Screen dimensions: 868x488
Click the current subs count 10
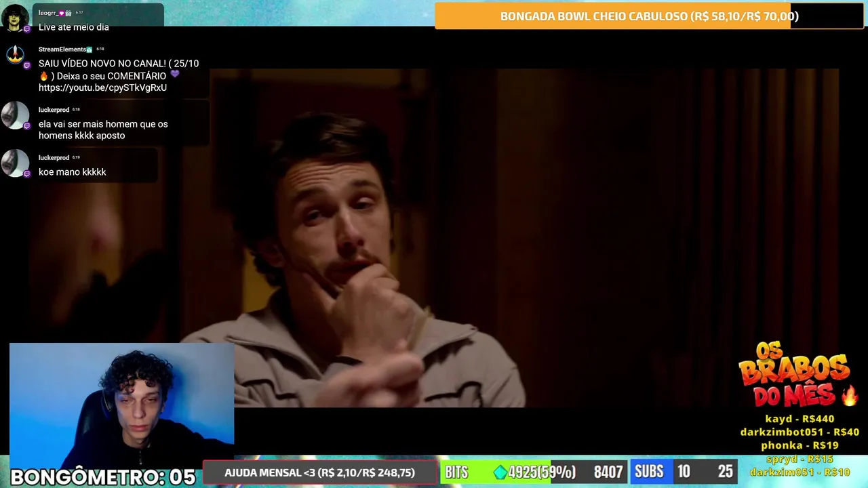[684, 472]
